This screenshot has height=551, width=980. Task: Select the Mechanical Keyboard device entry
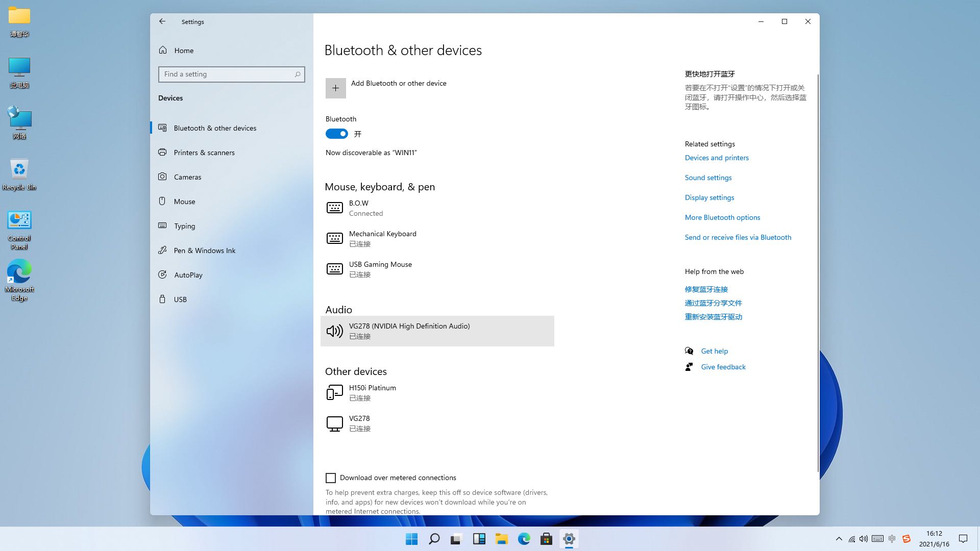[x=383, y=238]
